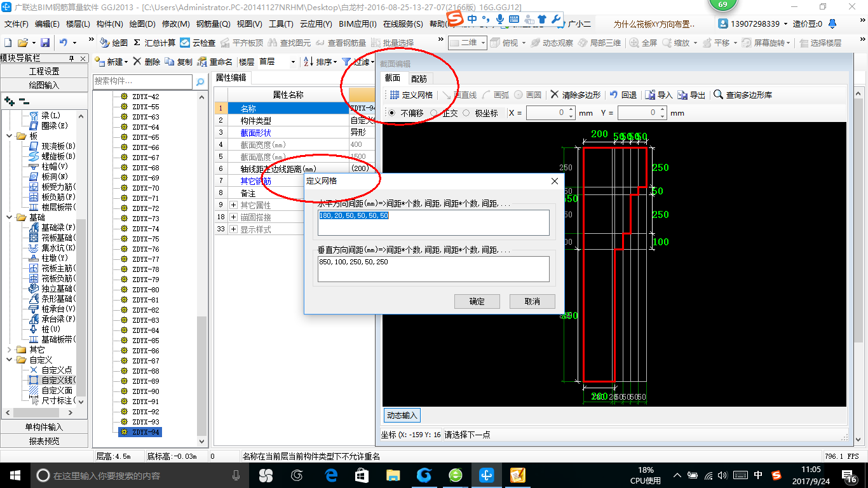Click magnifier icon beside component search
The width and height of the screenshot is (868, 488).
(200, 81)
